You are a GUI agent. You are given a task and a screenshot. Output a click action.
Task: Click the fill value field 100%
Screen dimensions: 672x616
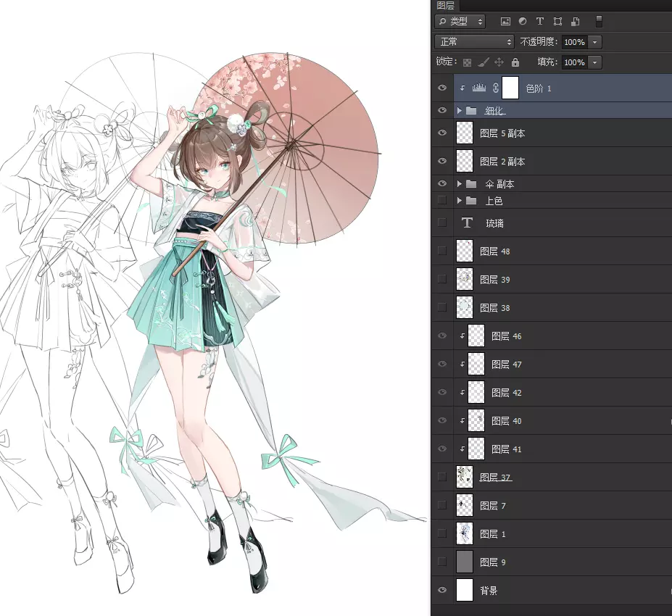click(x=574, y=62)
